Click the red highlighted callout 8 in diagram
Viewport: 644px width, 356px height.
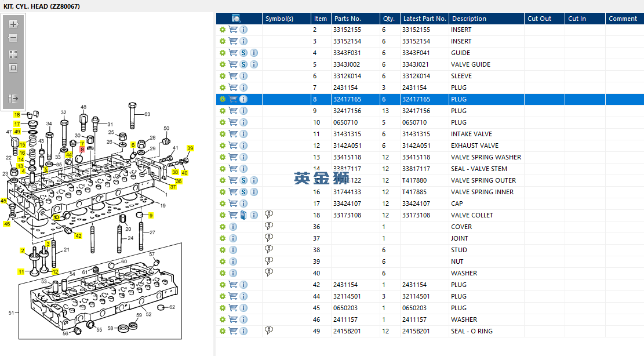(x=82, y=150)
